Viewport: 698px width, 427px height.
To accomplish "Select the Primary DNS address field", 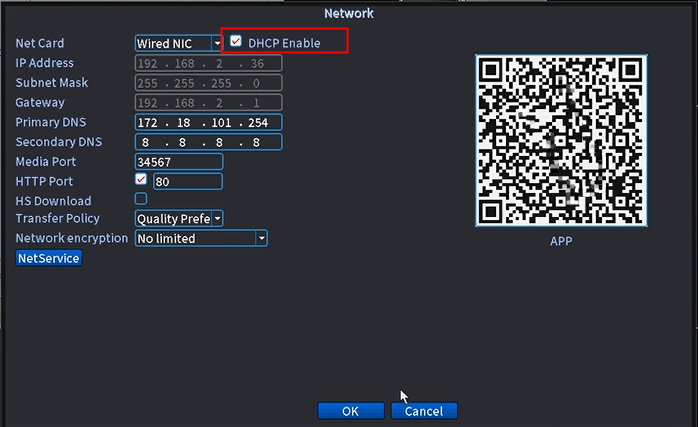I will [x=208, y=122].
